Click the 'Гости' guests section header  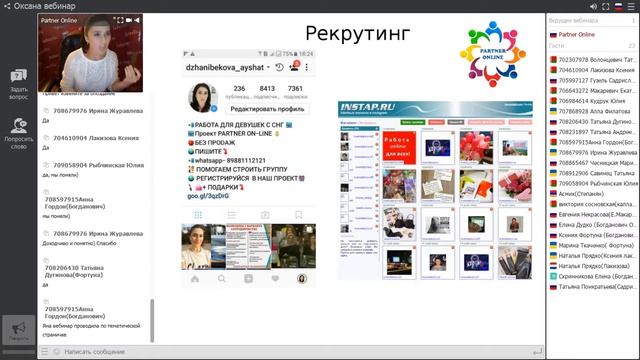[x=556, y=46]
